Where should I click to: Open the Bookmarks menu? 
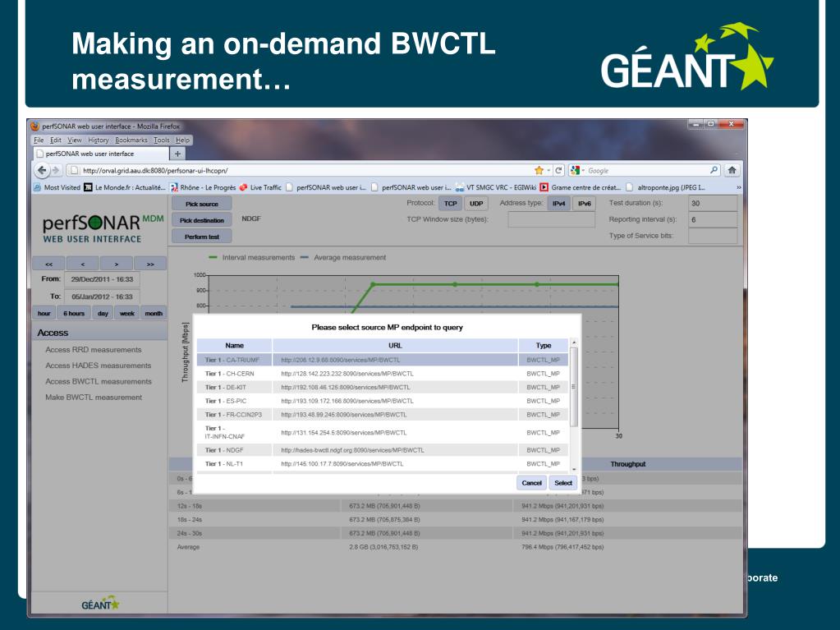point(131,140)
